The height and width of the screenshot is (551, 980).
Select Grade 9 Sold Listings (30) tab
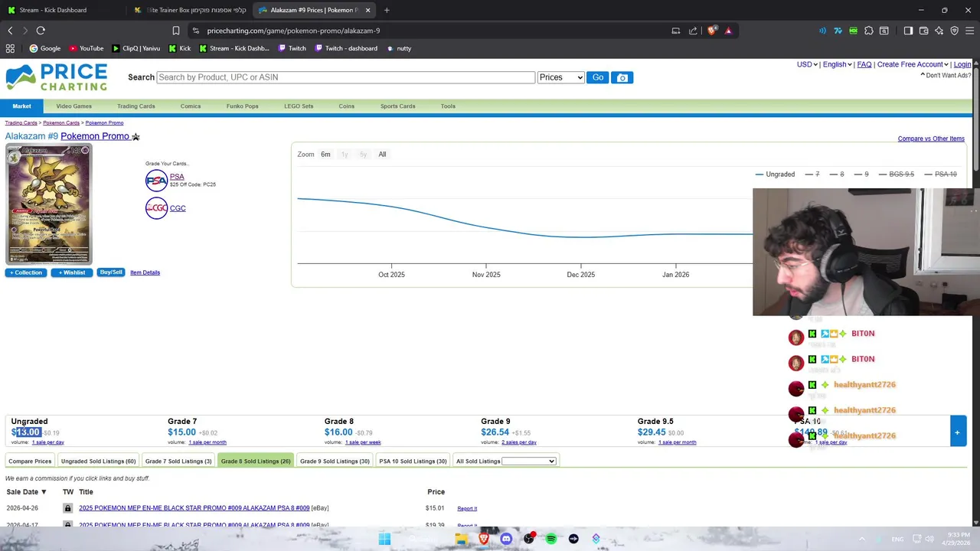pos(335,461)
